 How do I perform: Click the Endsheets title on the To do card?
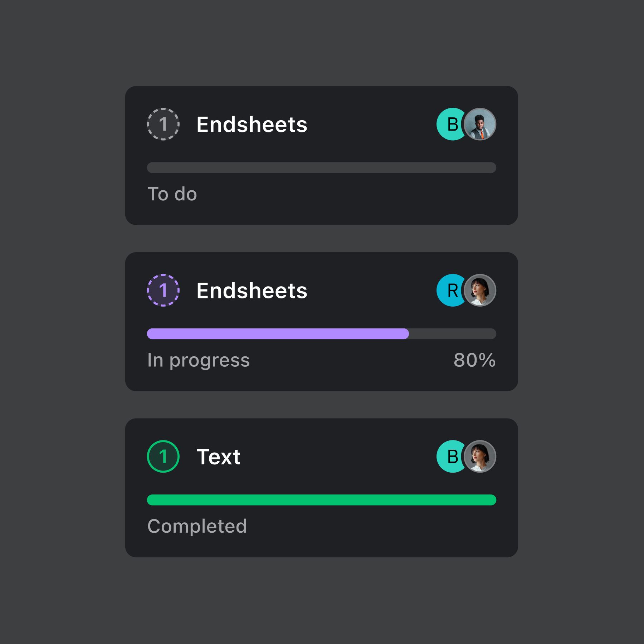tap(252, 125)
